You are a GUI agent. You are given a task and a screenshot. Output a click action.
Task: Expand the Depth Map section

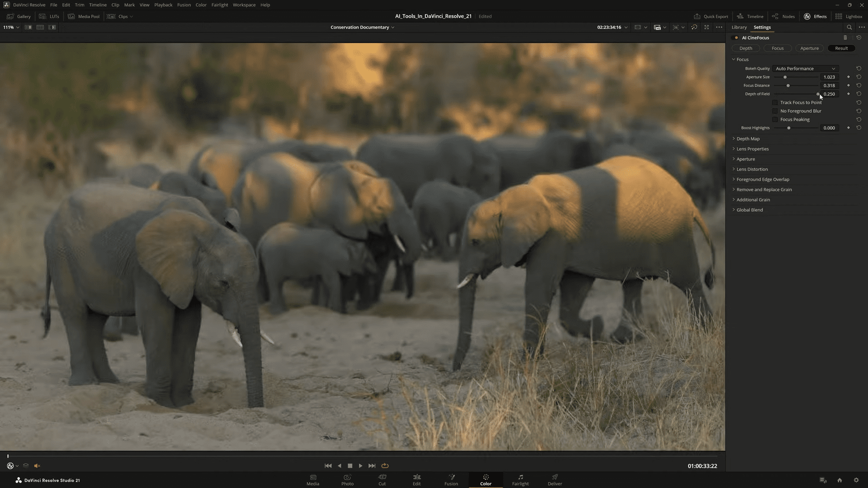click(x=748, y=139)
